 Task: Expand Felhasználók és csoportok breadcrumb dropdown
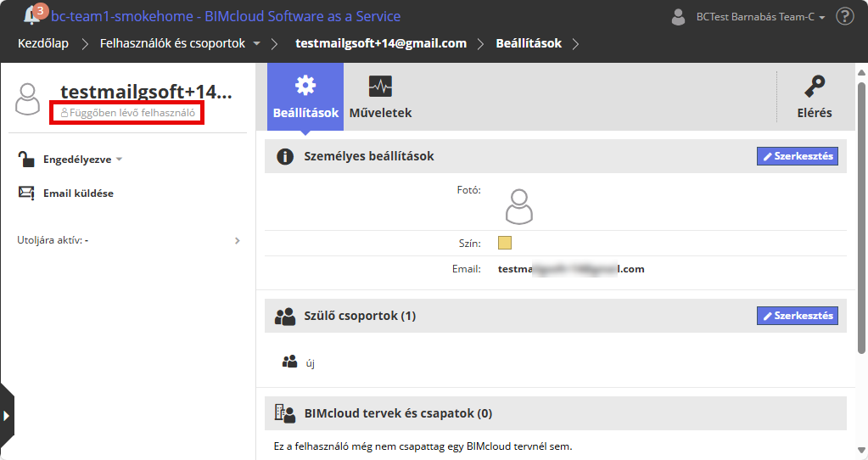point(256,43)
